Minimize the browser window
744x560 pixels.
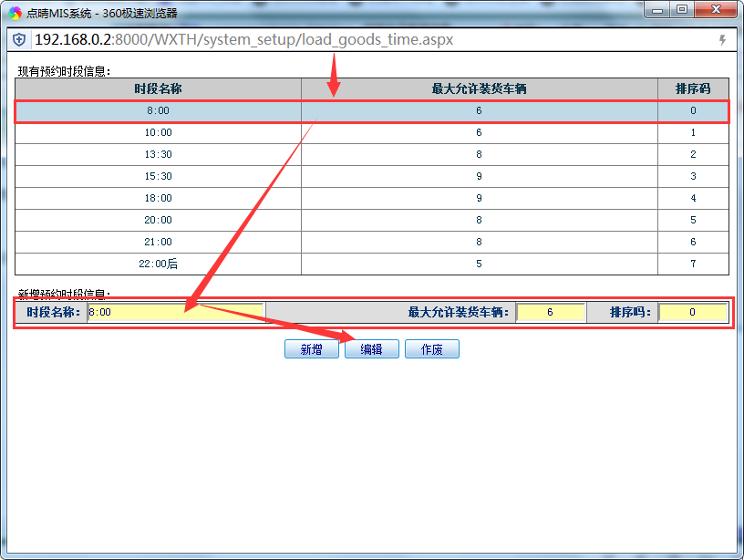click(x=657, y=9)
